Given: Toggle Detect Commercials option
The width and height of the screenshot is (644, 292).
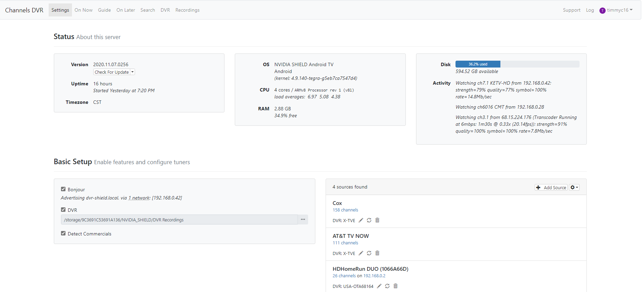Looking at the screenshot, I should coord(63,233).
